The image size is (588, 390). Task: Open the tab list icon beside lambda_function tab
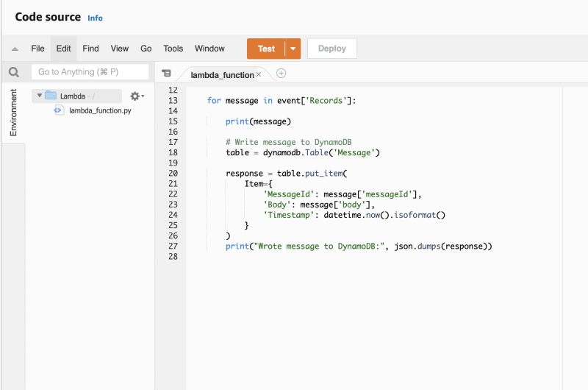coord(166,73)
